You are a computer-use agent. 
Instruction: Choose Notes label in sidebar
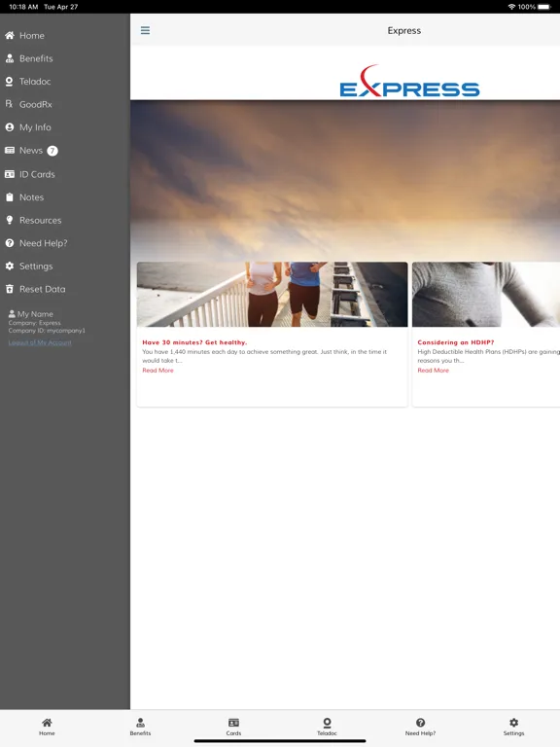(x=31, y=197)
